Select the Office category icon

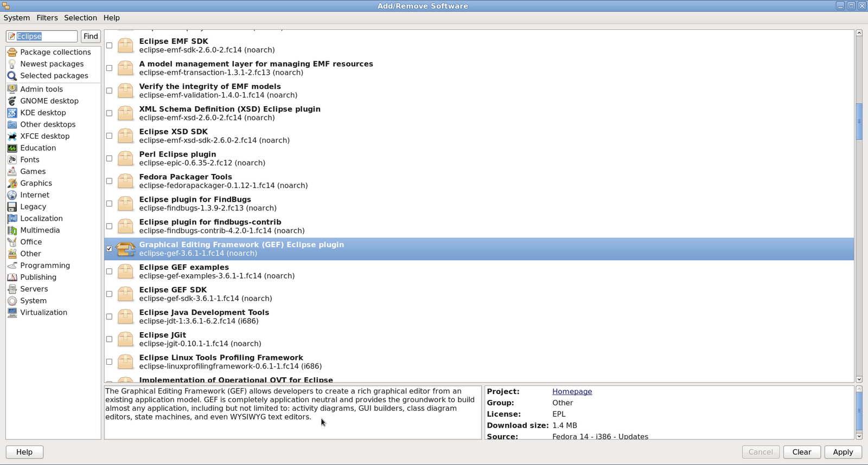tap(12, 242)
